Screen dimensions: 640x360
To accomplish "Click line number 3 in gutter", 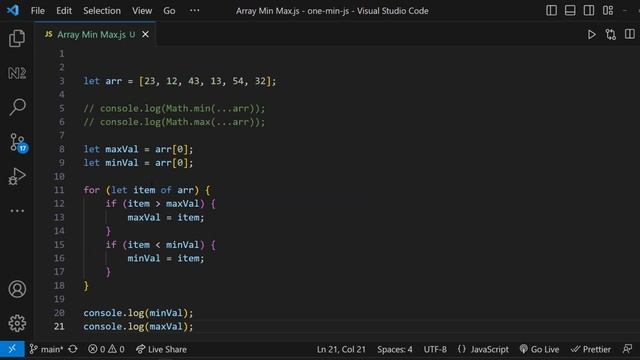I will (x=62, y=81).
